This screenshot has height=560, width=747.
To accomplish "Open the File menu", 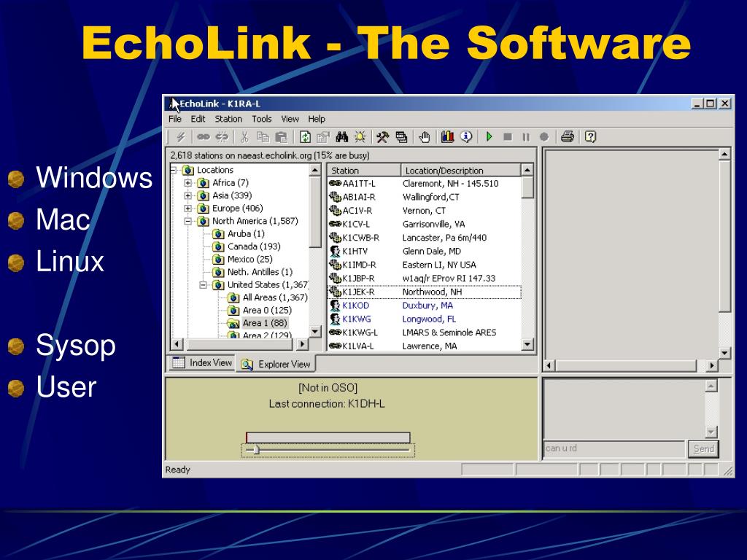I will (175, 119).
